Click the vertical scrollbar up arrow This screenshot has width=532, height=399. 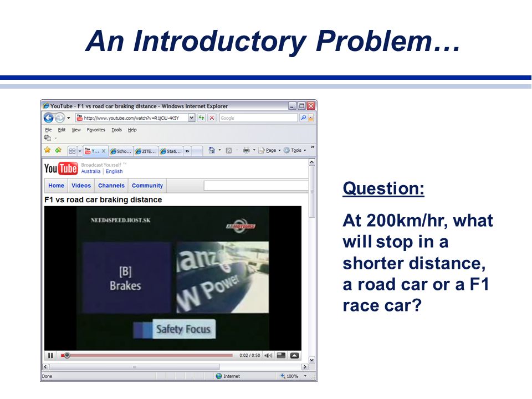coord(312,162)
